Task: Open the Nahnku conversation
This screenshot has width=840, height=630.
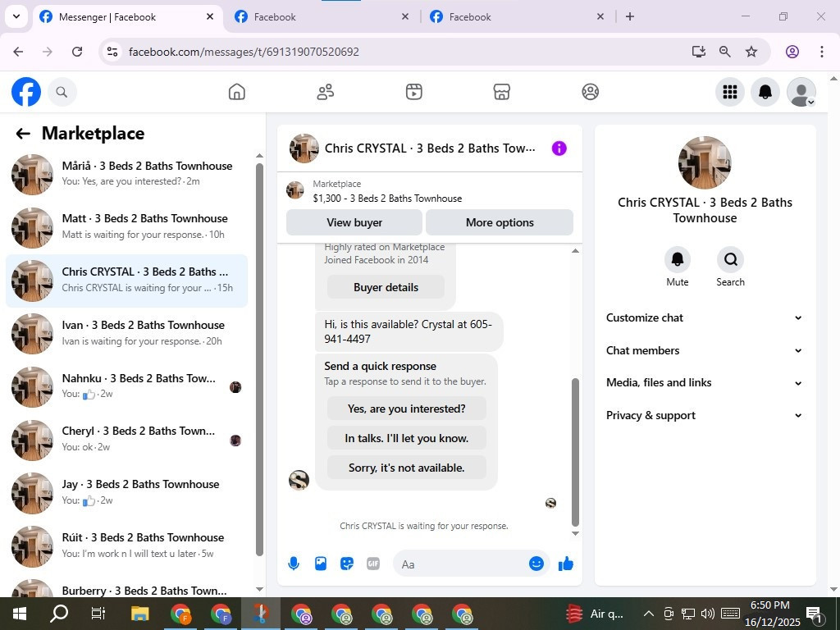Action: [x=127, y=386]
